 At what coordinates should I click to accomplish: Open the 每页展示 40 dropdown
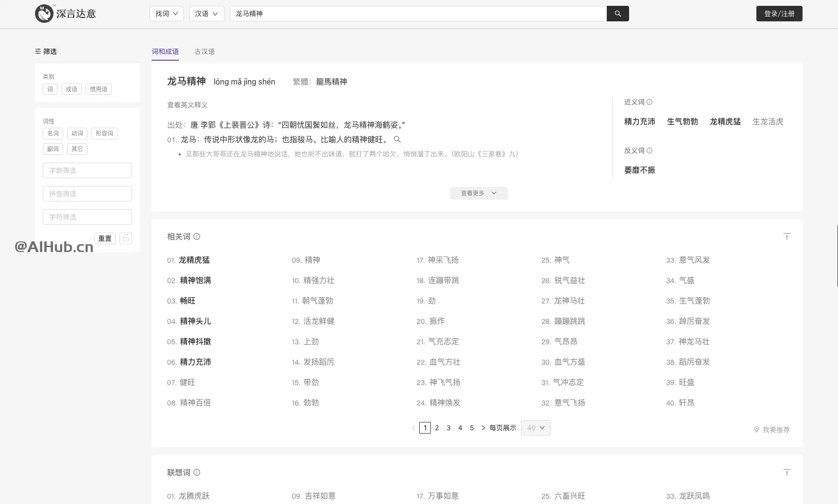(x=535, y=428)
